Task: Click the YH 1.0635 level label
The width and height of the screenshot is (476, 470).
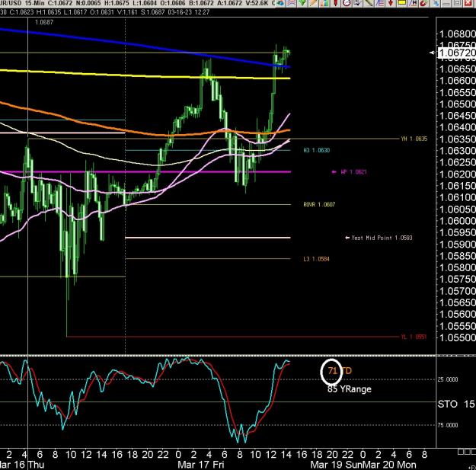Action: (414, 139)
